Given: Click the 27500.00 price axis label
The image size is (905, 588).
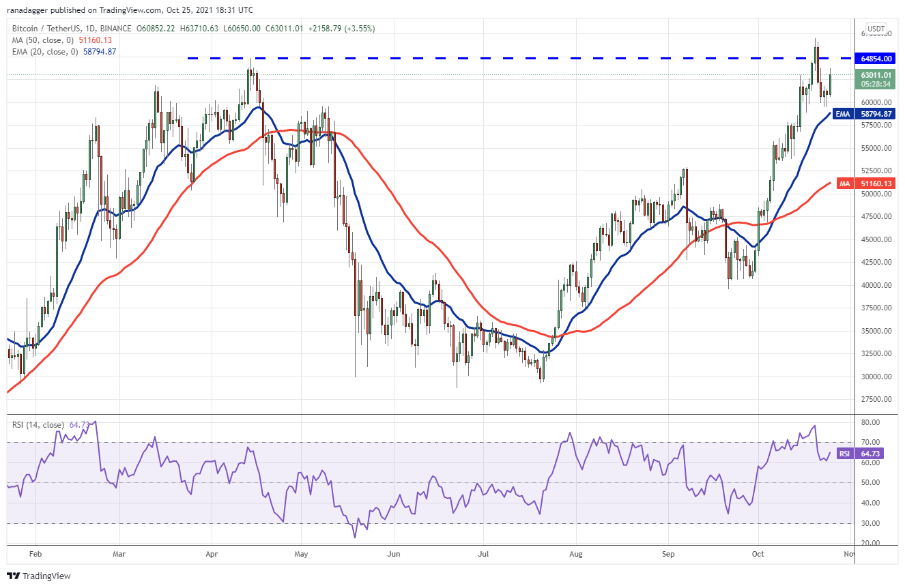Looking at the screenshot, I should [x=876, y=399].
